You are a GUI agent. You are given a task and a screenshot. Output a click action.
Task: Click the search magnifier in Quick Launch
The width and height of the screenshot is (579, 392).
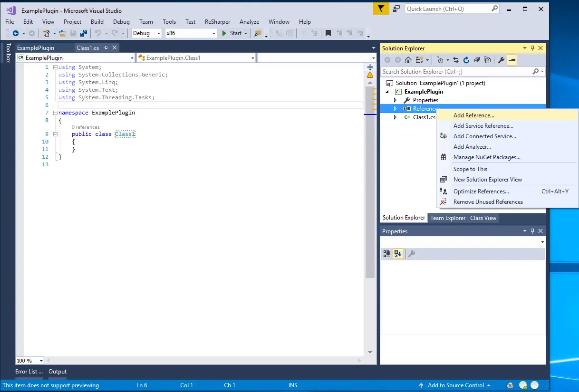(494, 9)
